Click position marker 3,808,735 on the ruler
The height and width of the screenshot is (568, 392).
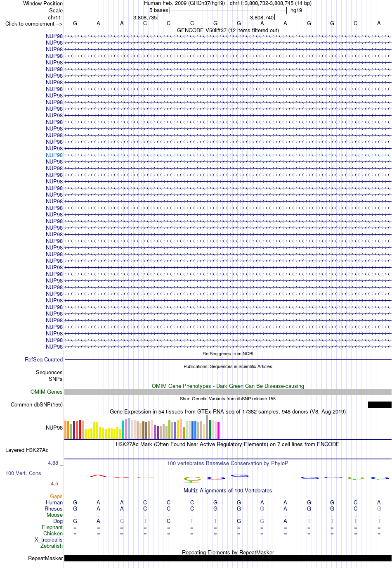(145, 17)
